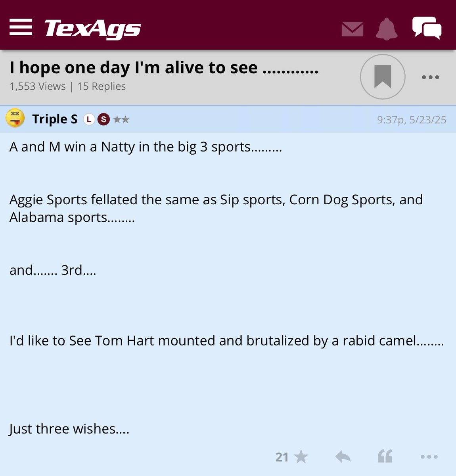This screenshot has height=476, width=456.
Task: Open the thread title heading
Action: [x=164, y=68]
